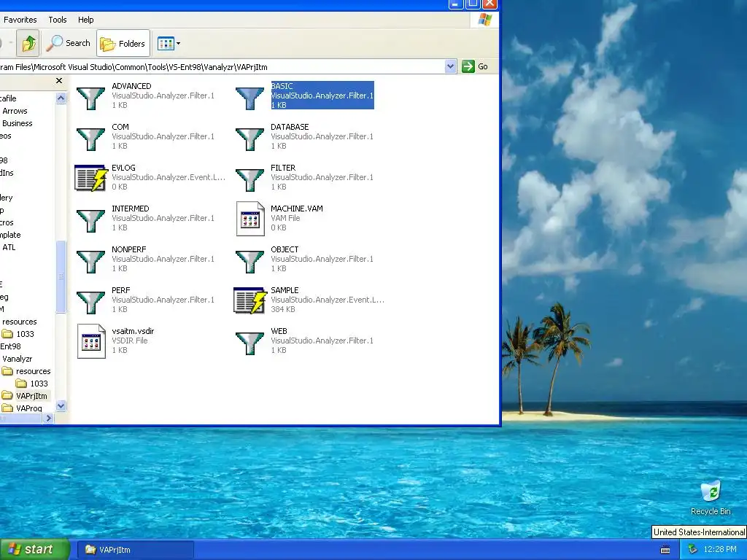Click folder tree scroll right arrow
The image size is (747, 560).
click(x=48, y=418)
